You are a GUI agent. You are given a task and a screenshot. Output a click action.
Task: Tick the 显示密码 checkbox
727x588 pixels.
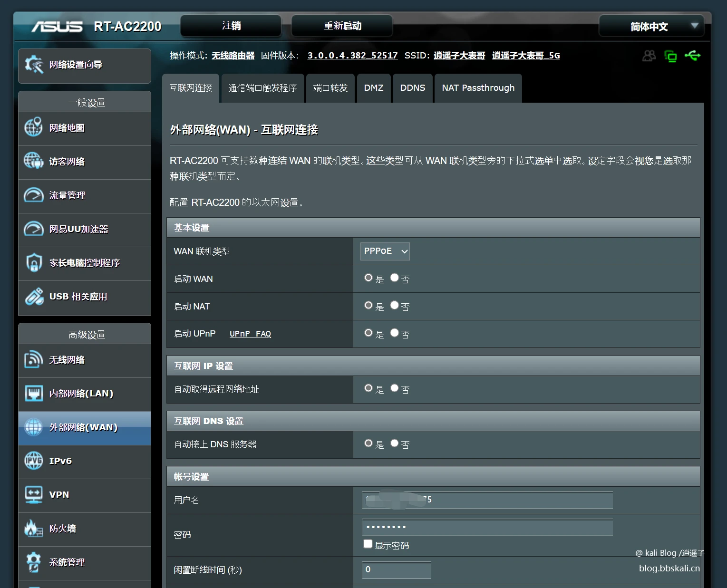point(368,544)
